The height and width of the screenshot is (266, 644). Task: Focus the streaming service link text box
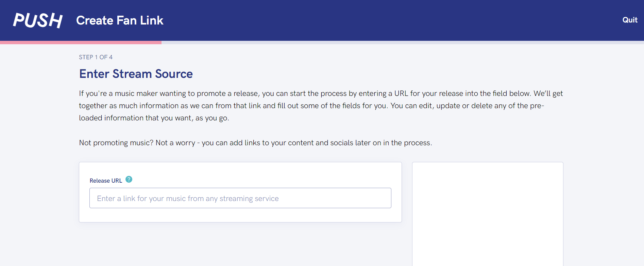(240, 198)
